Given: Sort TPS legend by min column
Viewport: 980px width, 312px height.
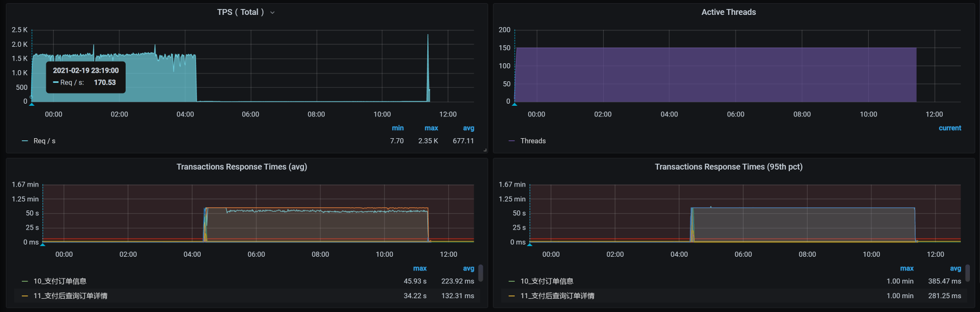Looking at the screenshot, I should (398, 128).
